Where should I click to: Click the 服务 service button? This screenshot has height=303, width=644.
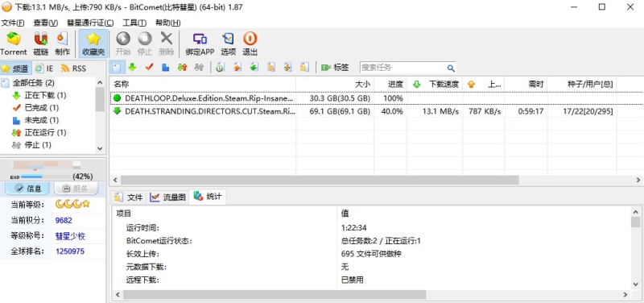(76, 189)
